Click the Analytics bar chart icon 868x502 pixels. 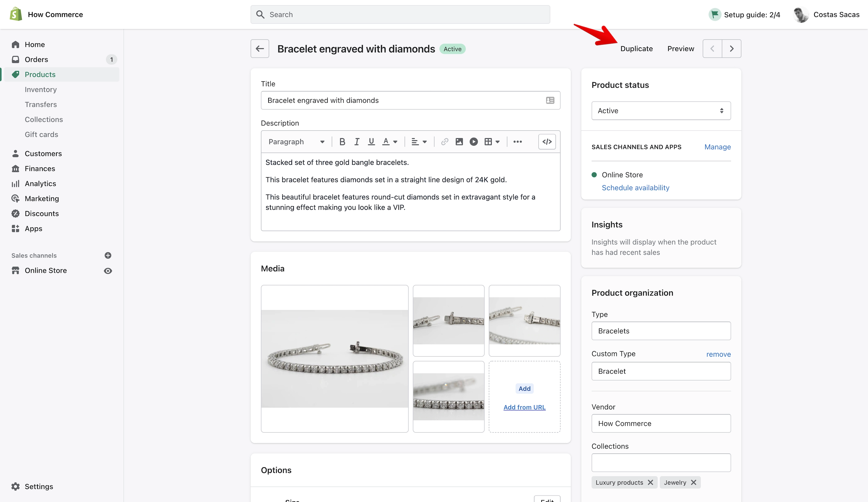pyautogui.click(x=15, y=184)
